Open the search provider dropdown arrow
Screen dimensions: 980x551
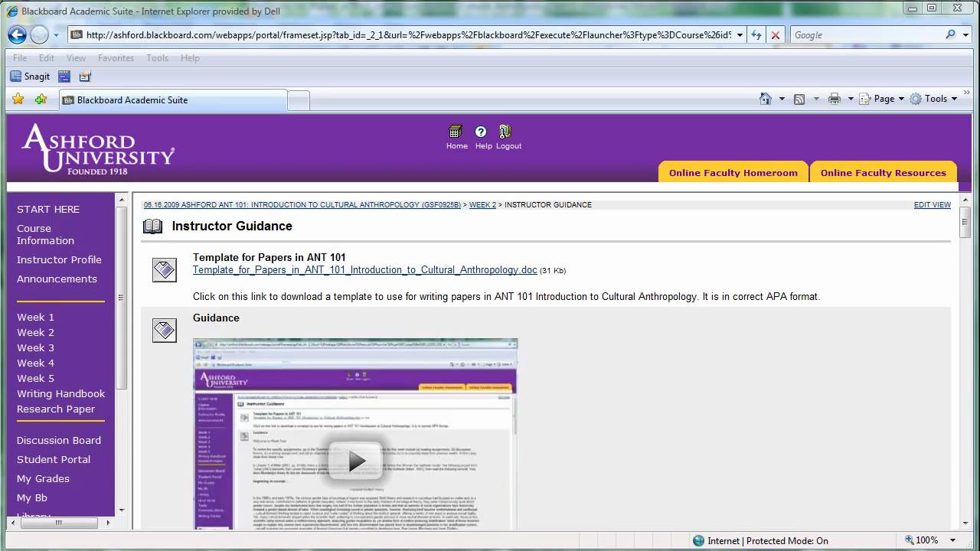[966, 35]
